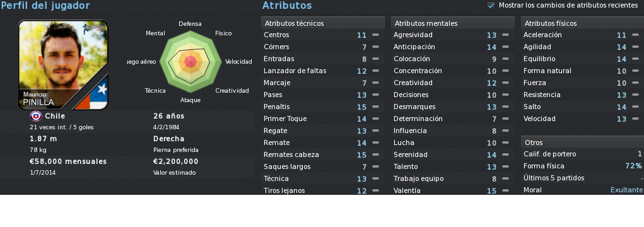Open the Atributos mentales section header
This screenshot has height=227, width=644.
[x=453, y=23]
